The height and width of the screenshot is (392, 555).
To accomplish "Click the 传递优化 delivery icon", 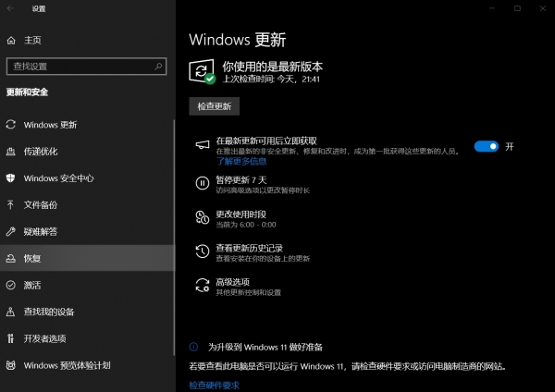I will [10, 152].
